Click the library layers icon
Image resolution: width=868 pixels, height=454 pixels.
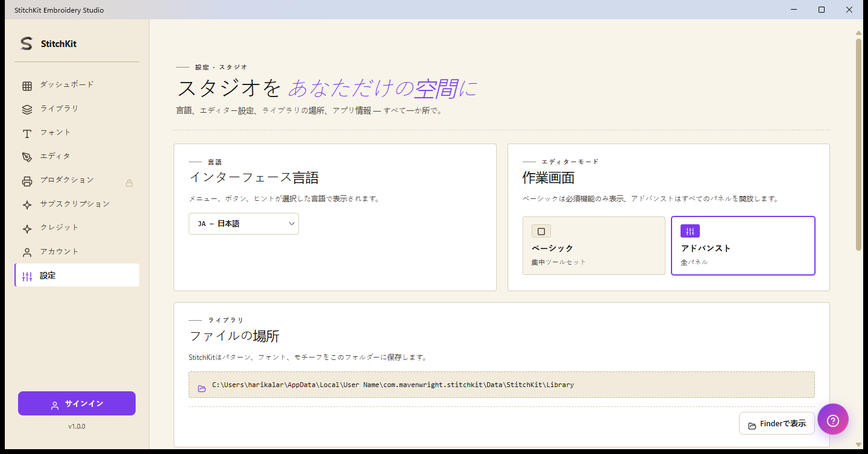[x=27, y=110]
